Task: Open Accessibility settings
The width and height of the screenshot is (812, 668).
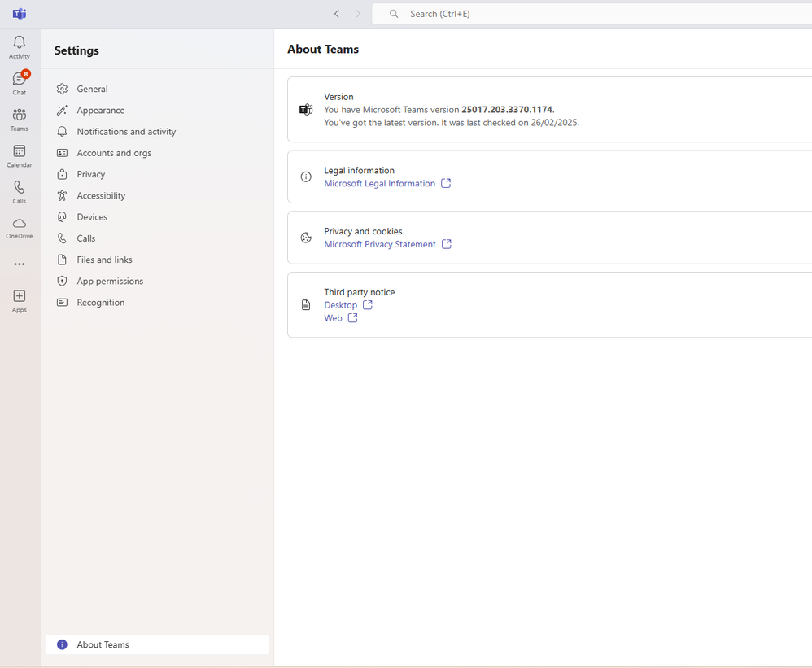Action: click(x=101, y=196)
